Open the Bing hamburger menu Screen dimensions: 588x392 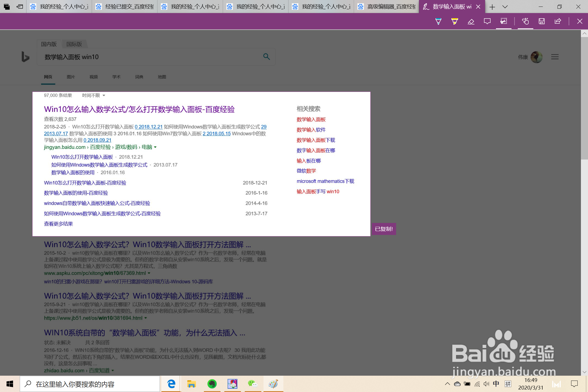click(x=555, y=57)
